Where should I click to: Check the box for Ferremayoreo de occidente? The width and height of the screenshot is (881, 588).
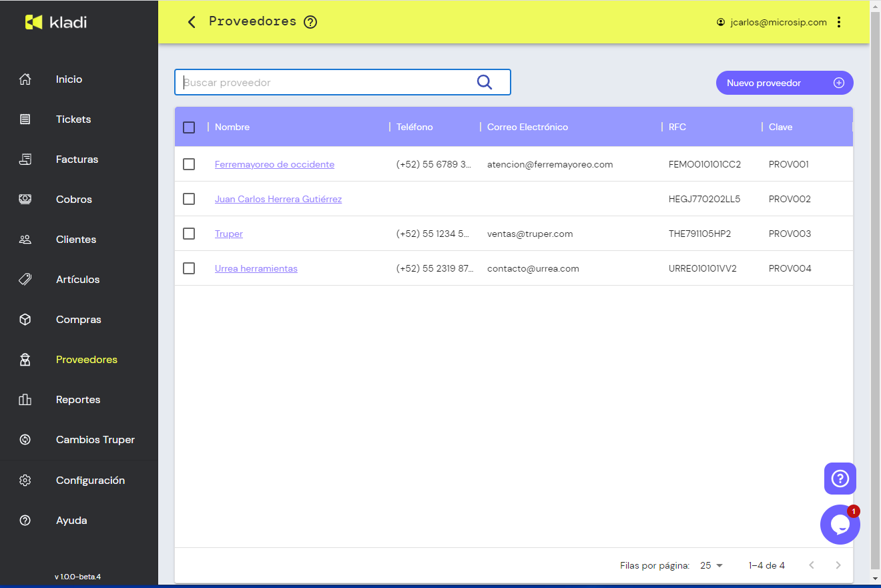[x=189, y=164]
